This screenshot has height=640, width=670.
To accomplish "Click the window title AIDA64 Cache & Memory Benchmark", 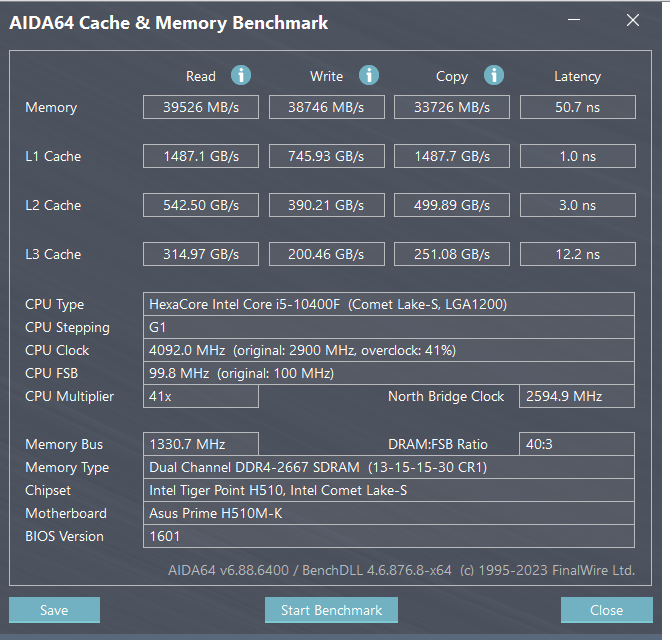I will click(x=169, y=23).
